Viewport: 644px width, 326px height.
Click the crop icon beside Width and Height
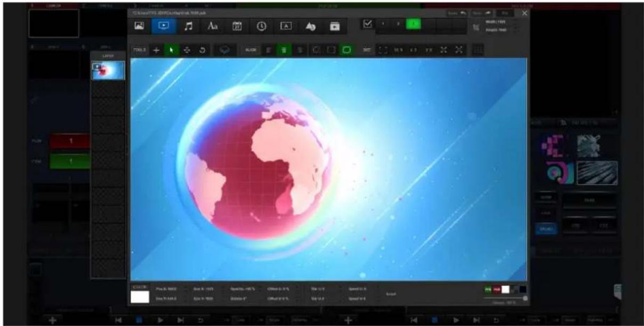point(476,26)
